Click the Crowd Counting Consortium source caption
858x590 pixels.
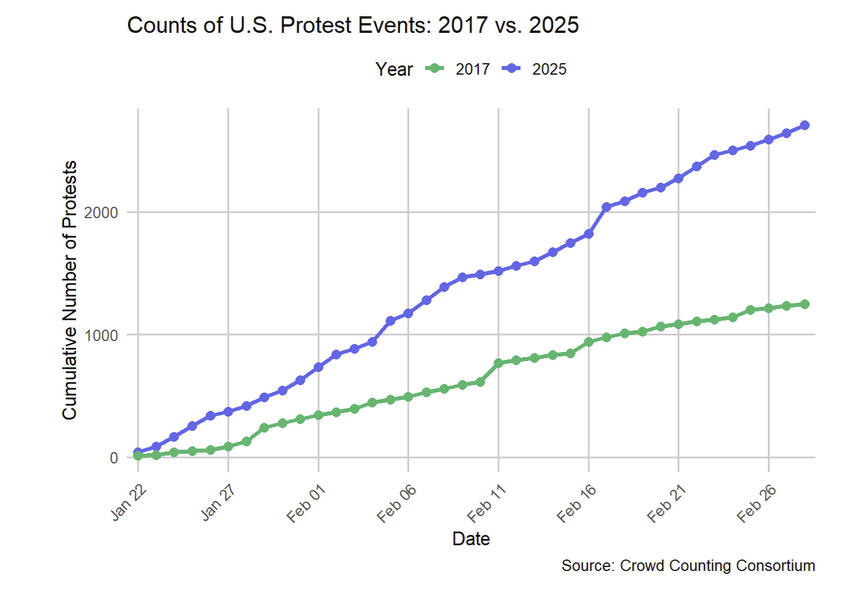click(688, 566)
